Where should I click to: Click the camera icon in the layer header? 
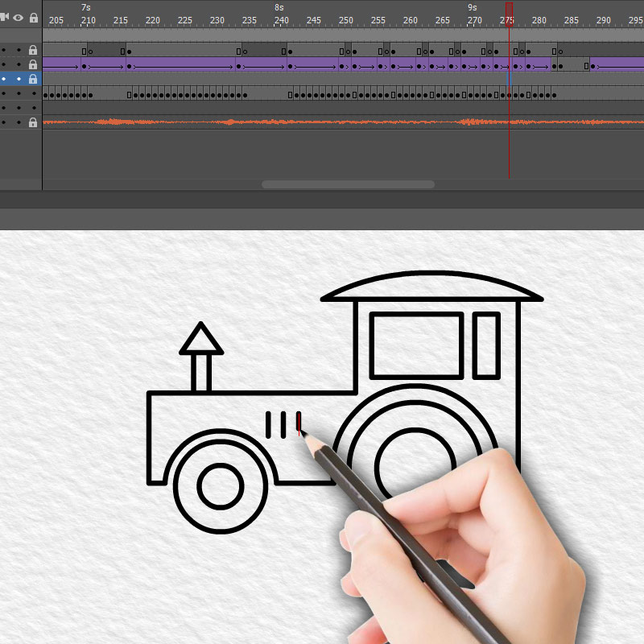point(5,17)
